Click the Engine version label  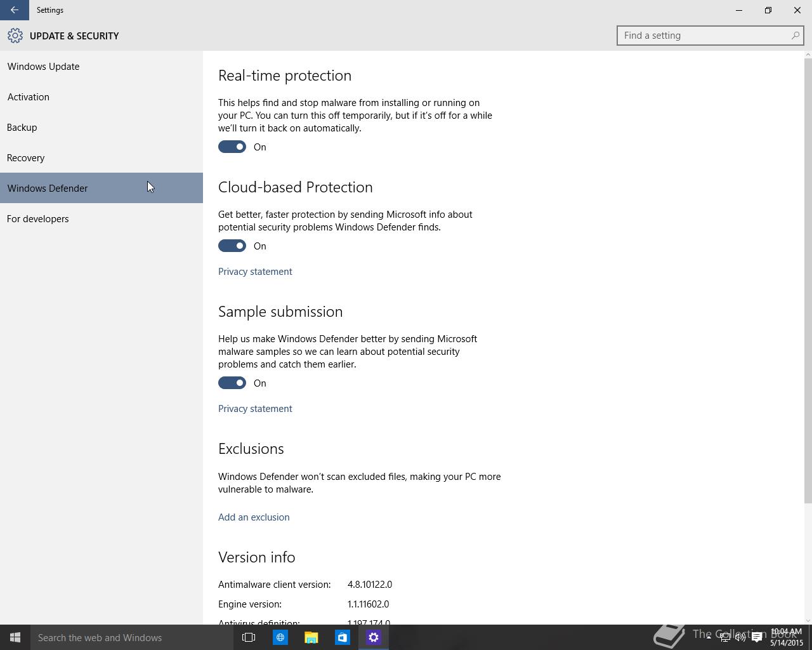[x=250, y=604]
